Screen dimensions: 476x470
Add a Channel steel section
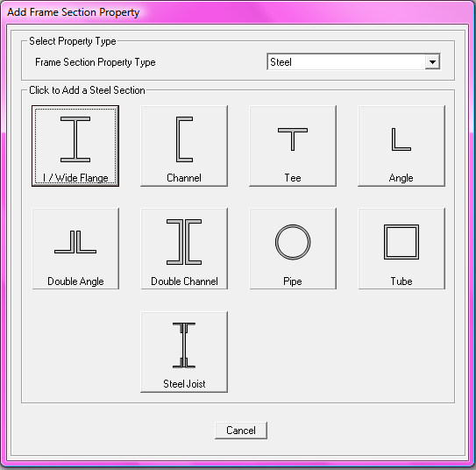pyautogui.click(x=184, y=146)
